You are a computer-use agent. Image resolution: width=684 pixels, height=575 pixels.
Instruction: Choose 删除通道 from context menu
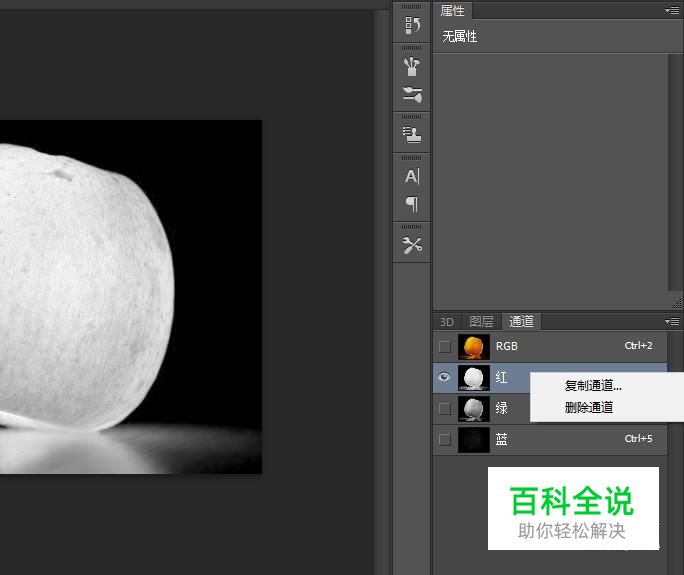coord(589,407)
